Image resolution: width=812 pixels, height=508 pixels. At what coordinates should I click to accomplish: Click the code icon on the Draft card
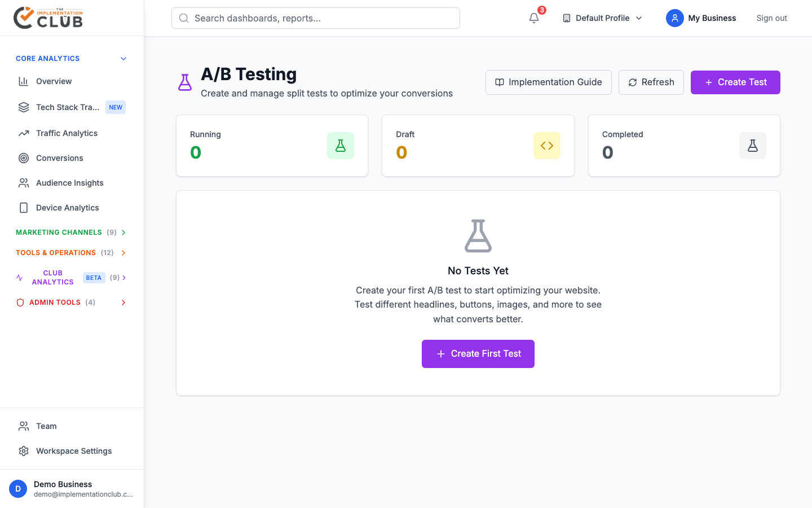(546, 145)
